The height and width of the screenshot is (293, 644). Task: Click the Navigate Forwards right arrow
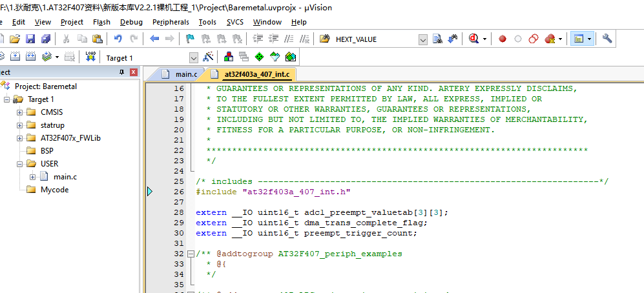[x=169, y=39]
